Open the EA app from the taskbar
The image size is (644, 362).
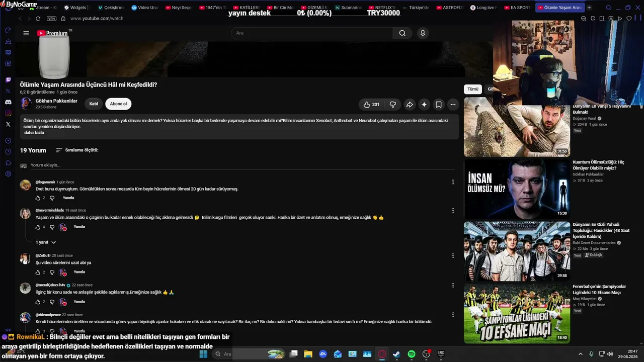(323, 354)
